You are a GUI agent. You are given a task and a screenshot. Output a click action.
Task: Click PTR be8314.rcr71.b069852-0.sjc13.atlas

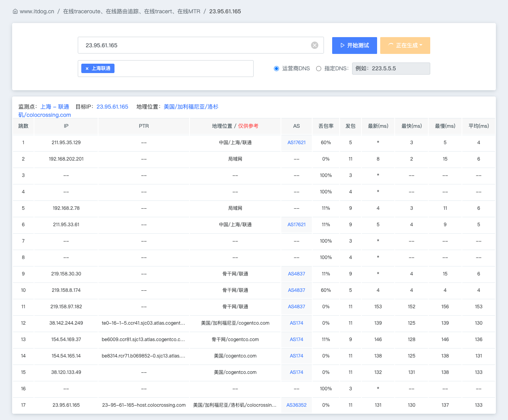click(x=143, y=356)
